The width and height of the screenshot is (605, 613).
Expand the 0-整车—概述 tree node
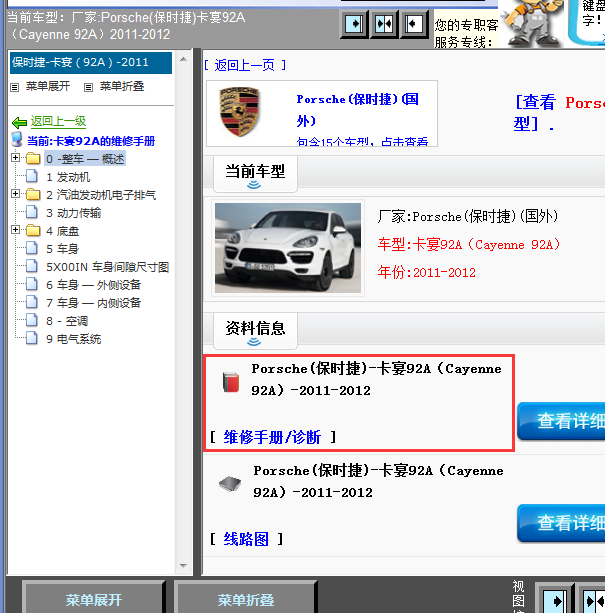click(x=15, y=158)
